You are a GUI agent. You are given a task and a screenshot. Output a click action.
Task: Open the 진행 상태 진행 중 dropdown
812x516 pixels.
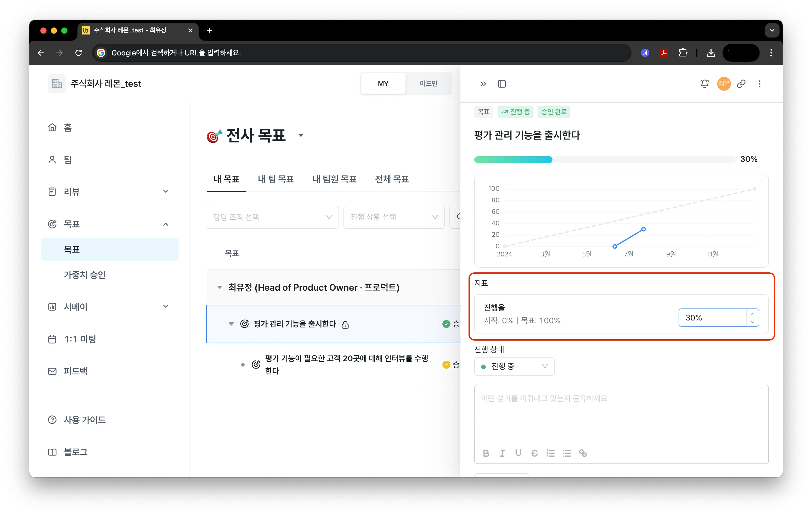pos(514,366)
